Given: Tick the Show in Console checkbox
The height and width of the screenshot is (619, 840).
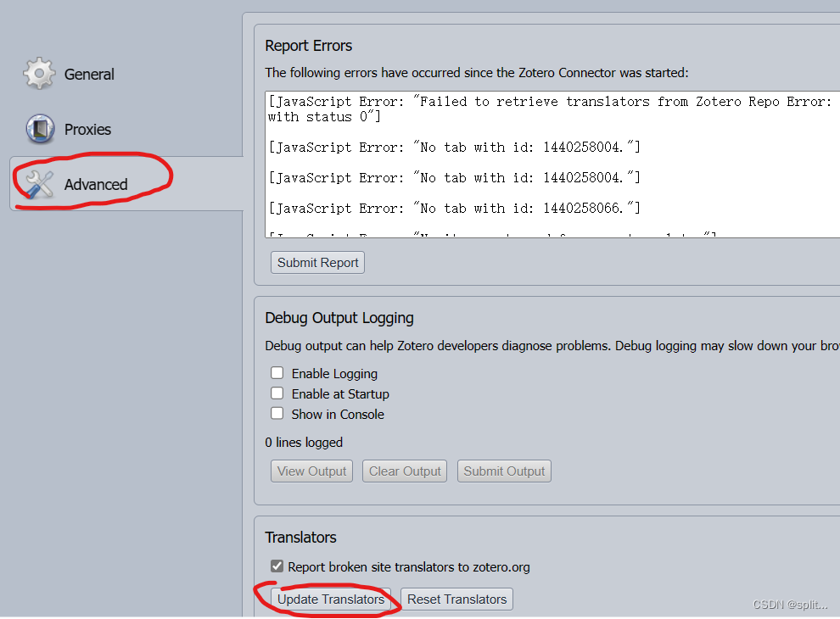Looking at the screenshot, I should click(x=277, y=414).
